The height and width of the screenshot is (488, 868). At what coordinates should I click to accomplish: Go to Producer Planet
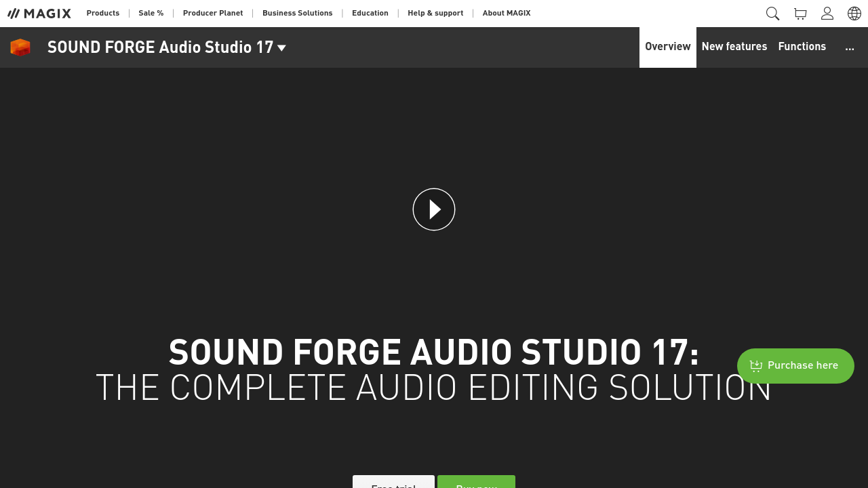[x=213, y=14]
